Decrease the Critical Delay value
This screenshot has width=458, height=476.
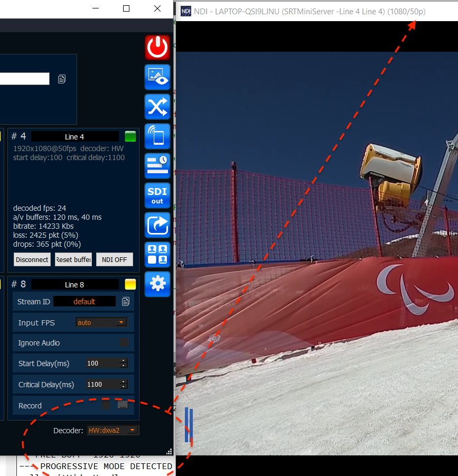pos(123,387)
